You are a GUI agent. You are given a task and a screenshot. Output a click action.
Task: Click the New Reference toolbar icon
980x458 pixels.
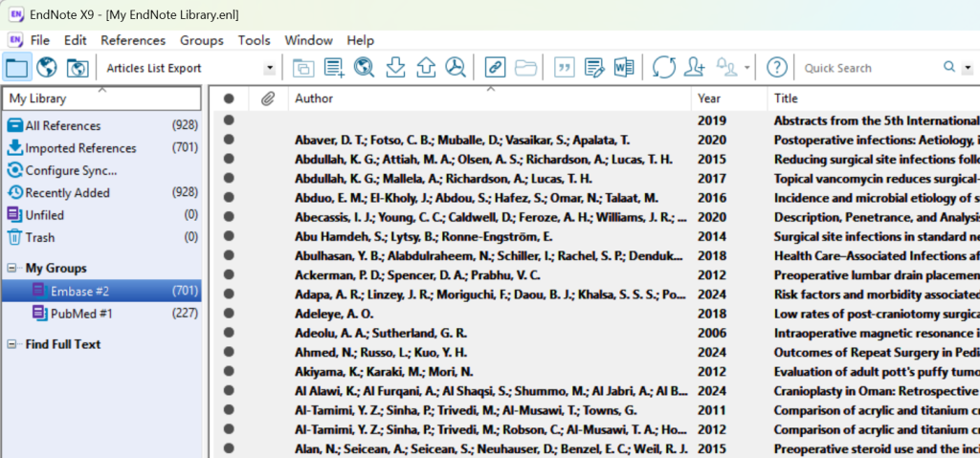[x=334, y=68]
